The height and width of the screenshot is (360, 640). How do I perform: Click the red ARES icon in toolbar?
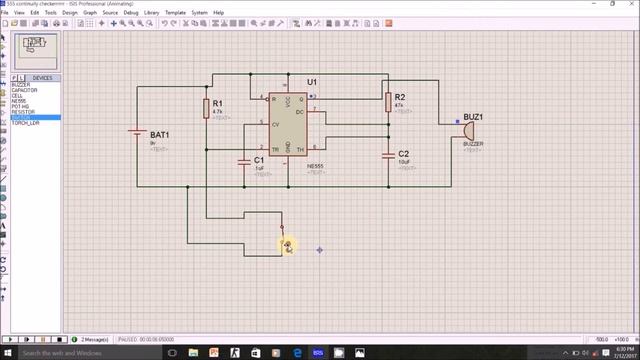[389, 24]
